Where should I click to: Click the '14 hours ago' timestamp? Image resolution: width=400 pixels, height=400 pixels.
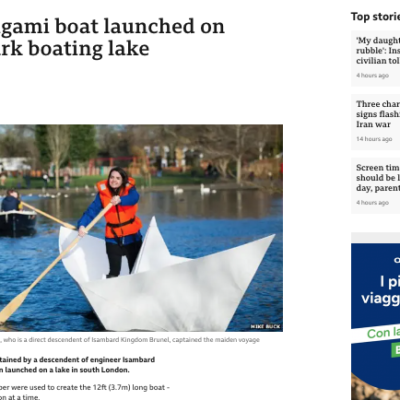pos(374,139)
